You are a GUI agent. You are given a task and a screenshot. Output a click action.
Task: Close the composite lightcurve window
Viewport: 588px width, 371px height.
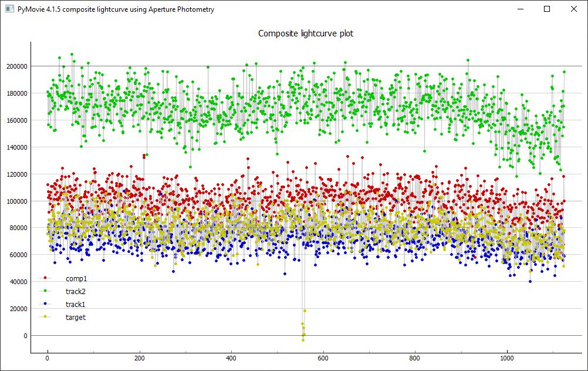coord(574,9)
